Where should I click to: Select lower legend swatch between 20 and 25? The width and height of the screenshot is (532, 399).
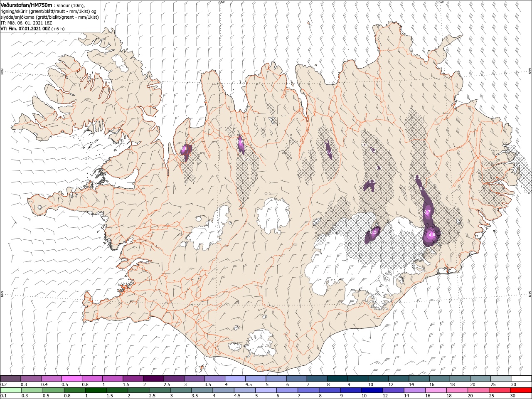478,390
